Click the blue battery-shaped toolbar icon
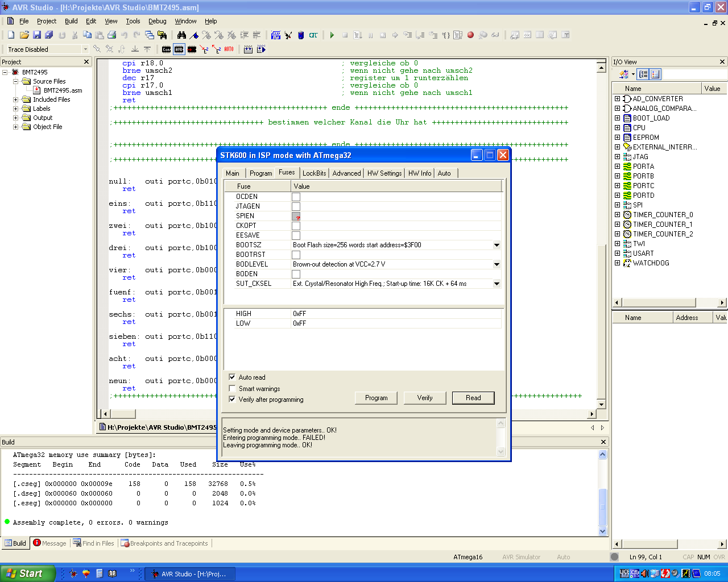The image size is (728, 582). (x=301, y=35)
